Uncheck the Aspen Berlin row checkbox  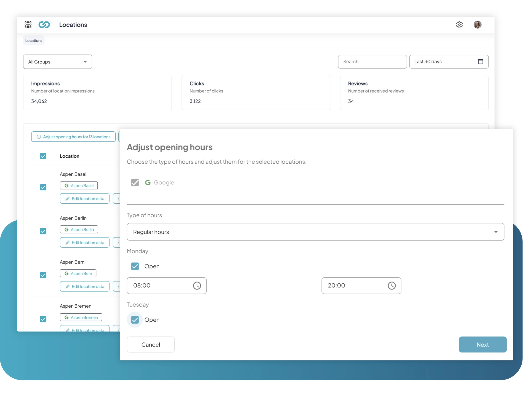43,231
